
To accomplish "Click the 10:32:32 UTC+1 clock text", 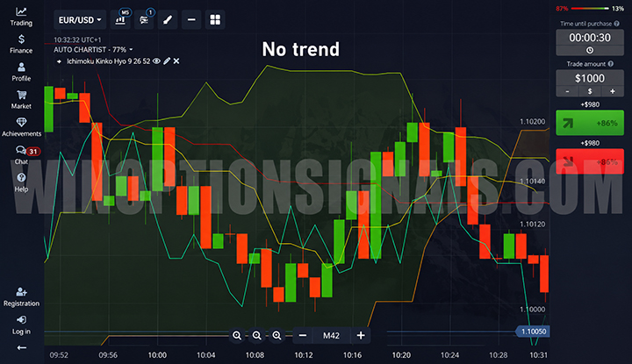I will (77, 39).
